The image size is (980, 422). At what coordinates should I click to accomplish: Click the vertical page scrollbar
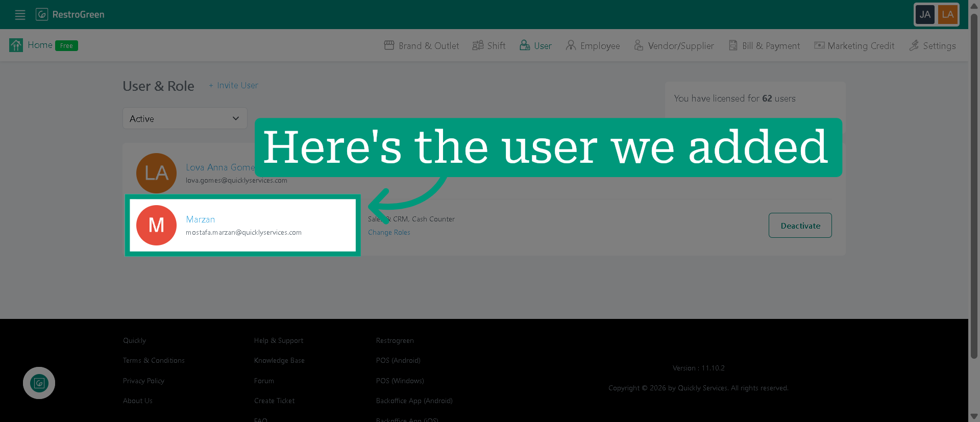(974, 186)
